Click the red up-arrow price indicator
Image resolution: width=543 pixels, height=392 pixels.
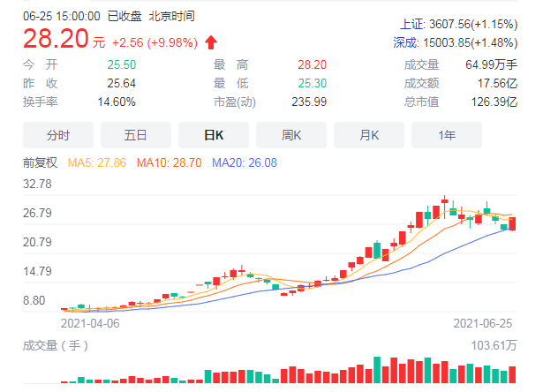211,42
